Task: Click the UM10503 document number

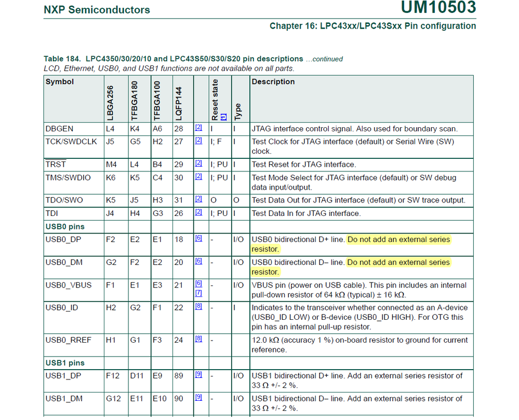Action: click(438, 7)
